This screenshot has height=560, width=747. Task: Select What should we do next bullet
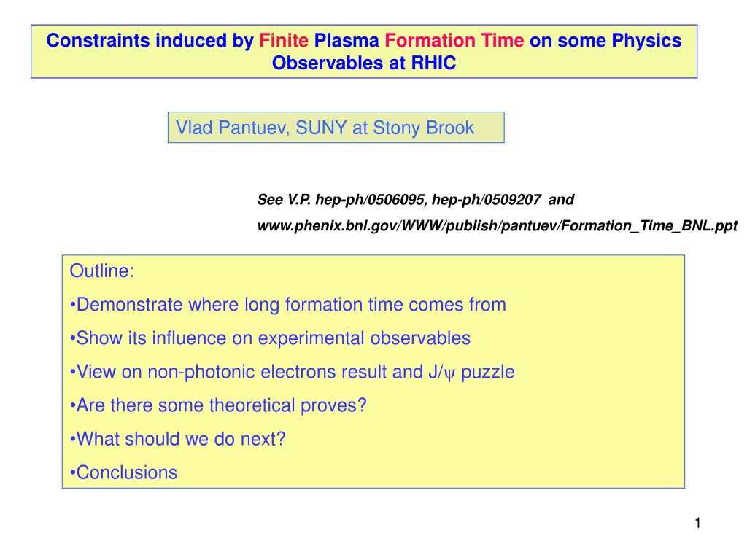pyautogui.click(x=178, y=439)
